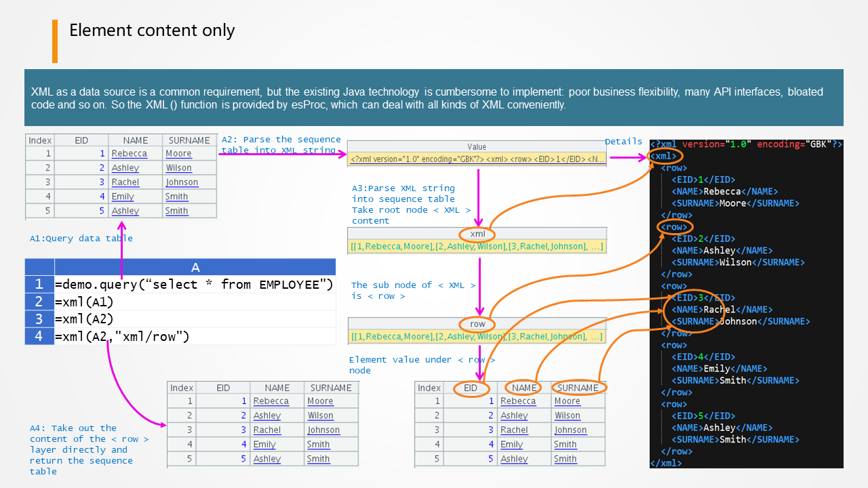The width and height of the screenshot is (868, 488).
Task: Click the circled SURNAME column header
Action: tap(578, 388)
